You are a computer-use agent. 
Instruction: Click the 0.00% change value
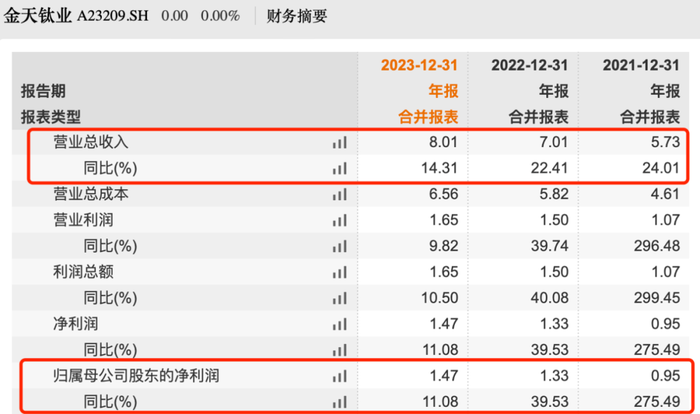[220, 16]
